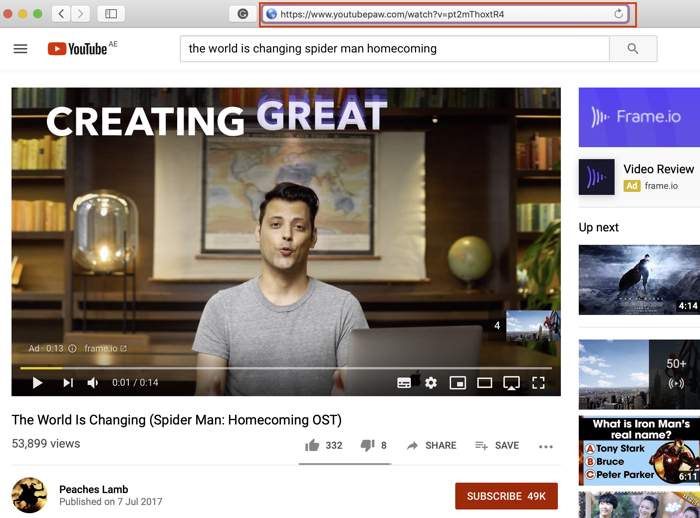The height and width of the screenshot is (518, 700).
Task: Save the video to a playlist
Action: 497,445
